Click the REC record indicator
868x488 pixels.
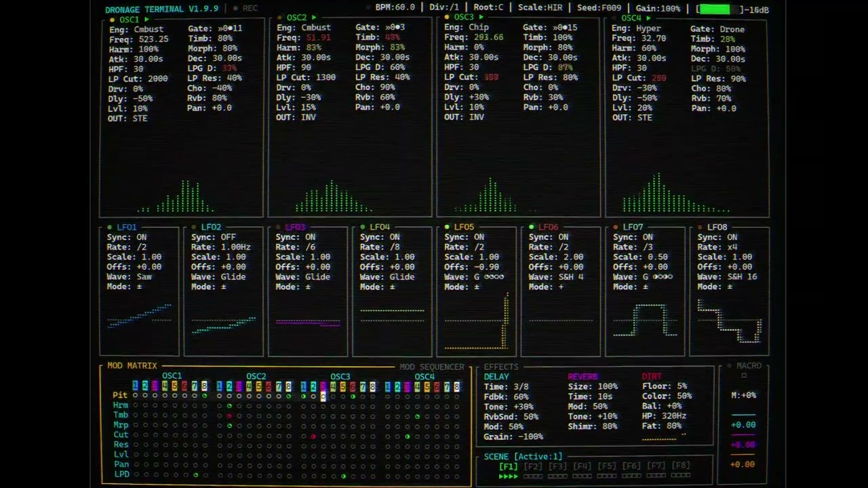[x=245, y=9]
